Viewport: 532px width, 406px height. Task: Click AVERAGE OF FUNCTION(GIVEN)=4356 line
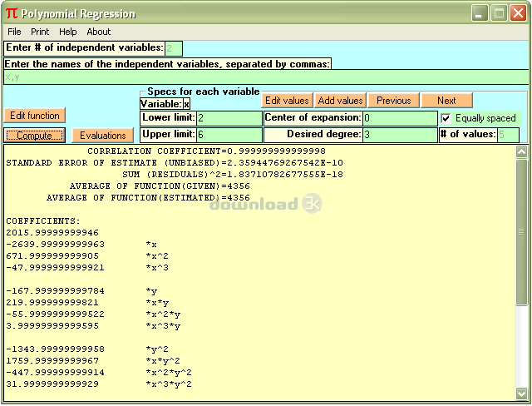point(160,186)
